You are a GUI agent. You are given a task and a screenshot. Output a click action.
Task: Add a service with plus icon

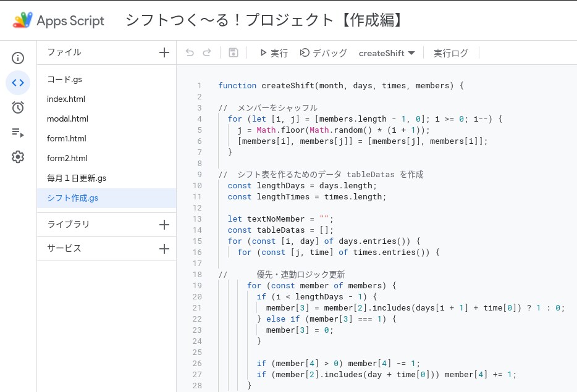[x=164, y=249]
